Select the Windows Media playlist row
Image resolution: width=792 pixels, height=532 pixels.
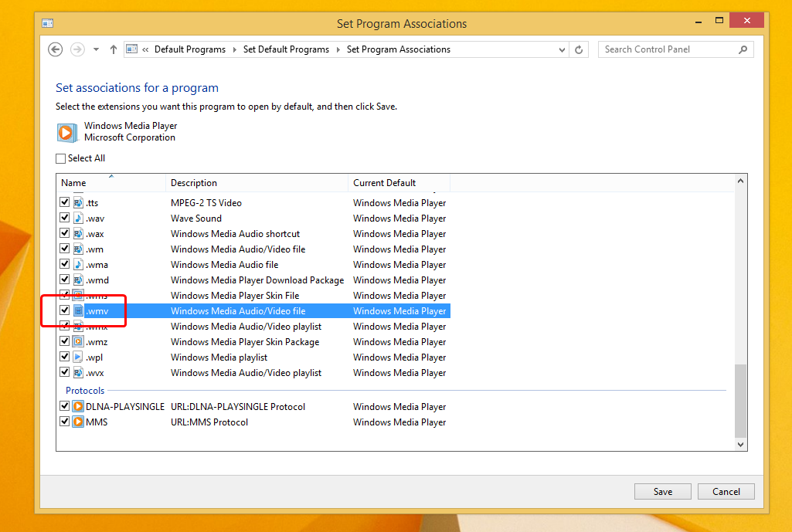point(253,357)
